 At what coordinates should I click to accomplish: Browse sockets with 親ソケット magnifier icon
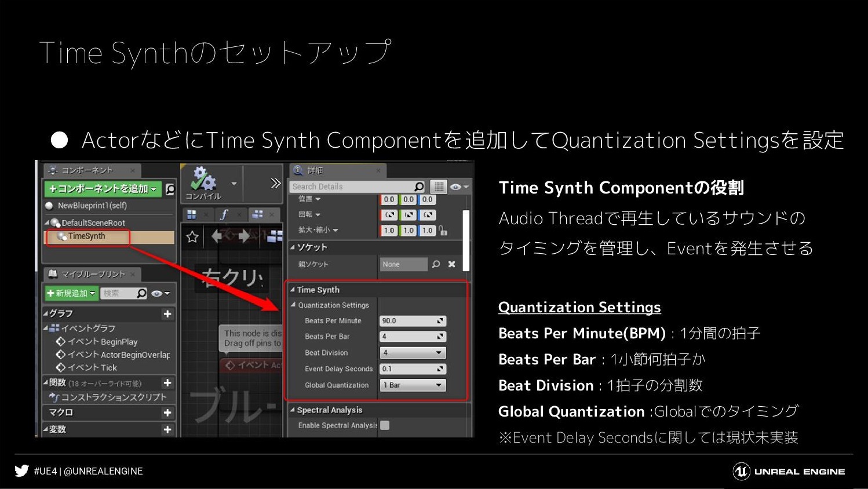click(x=436, y=264)
